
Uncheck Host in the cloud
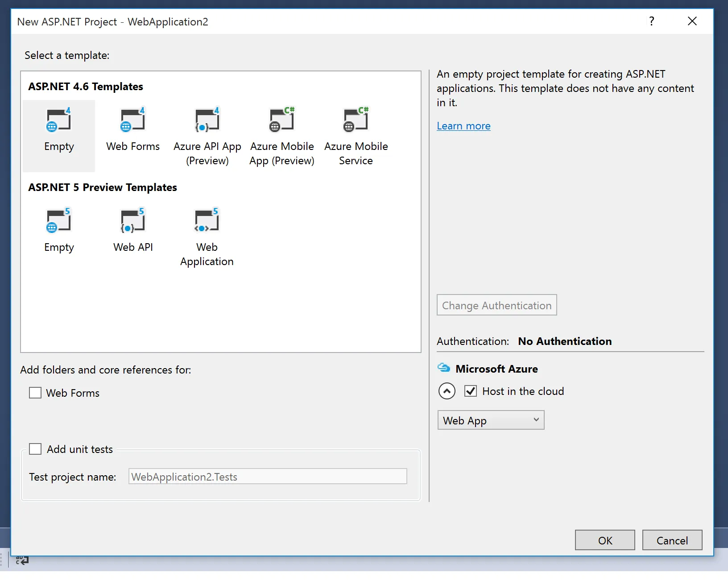(x=471, y=391)
